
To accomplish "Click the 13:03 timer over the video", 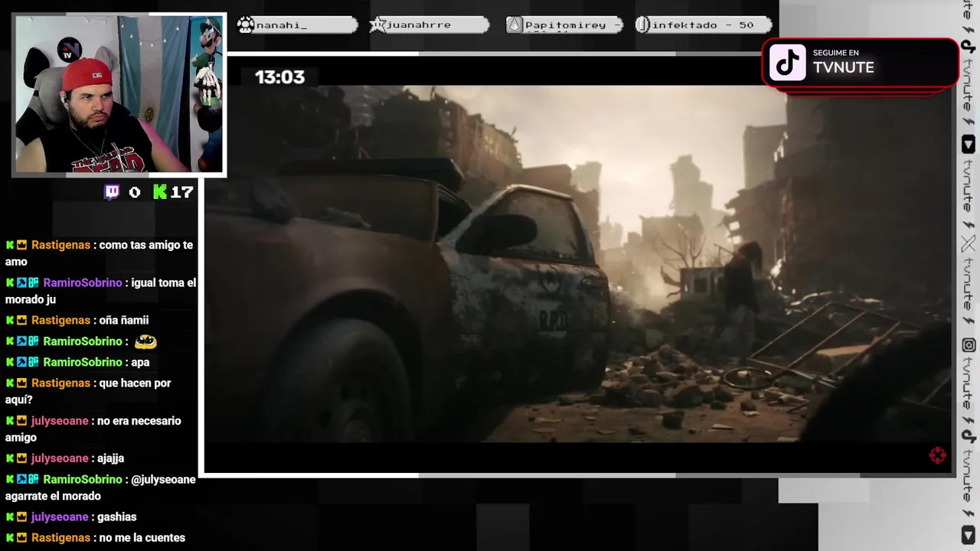I will click(x=279, y=77).
